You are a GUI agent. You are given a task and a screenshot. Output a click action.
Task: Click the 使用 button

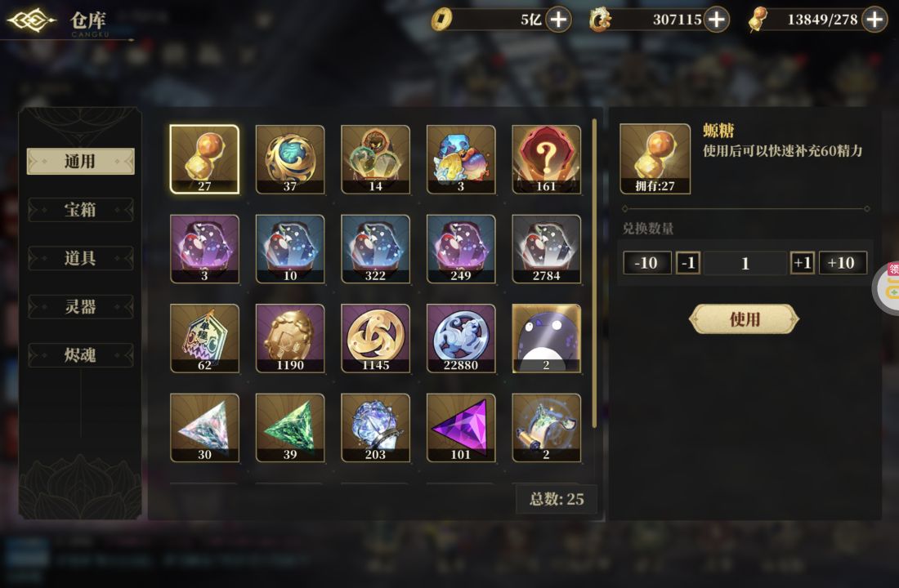(745, 319)
